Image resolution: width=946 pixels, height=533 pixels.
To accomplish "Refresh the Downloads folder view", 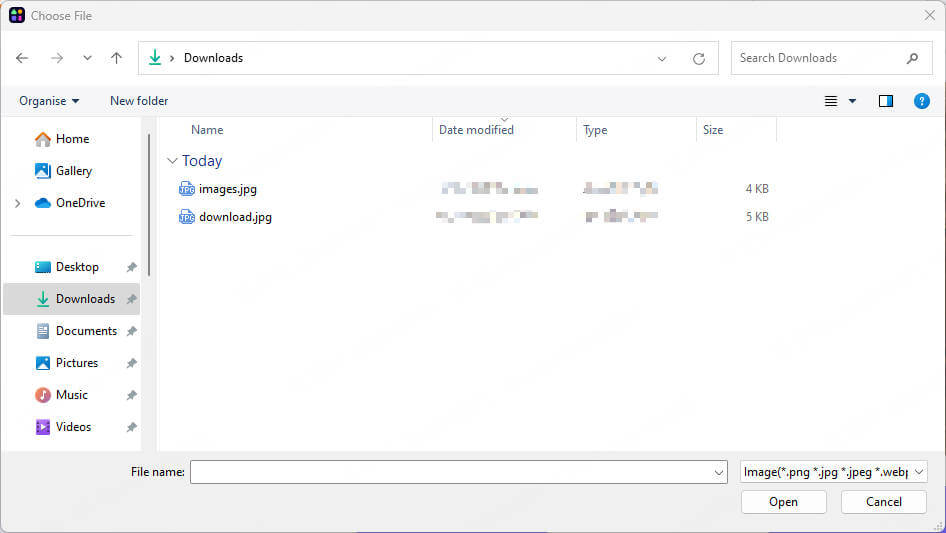I will point(699,58).
